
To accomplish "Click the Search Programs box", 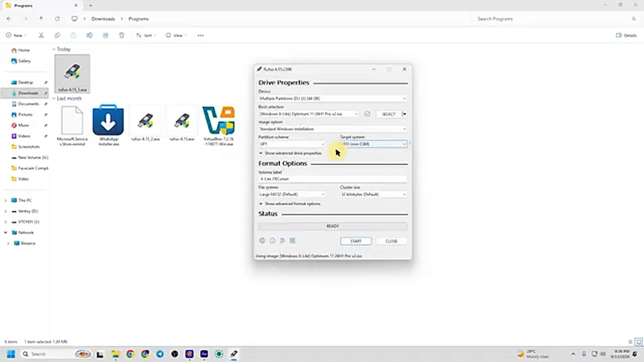I will [x=556, y=19].
